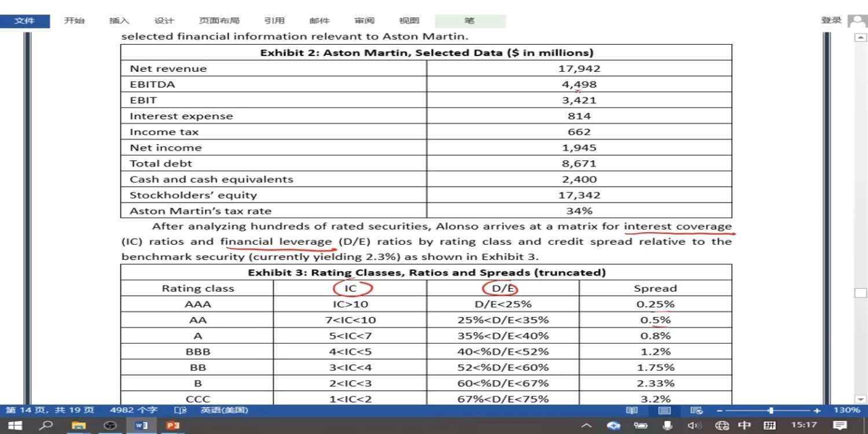The width and height of the screenshot is (868, 434).
Task: Click the zoom in plus button
Action: tap(816, 410)
